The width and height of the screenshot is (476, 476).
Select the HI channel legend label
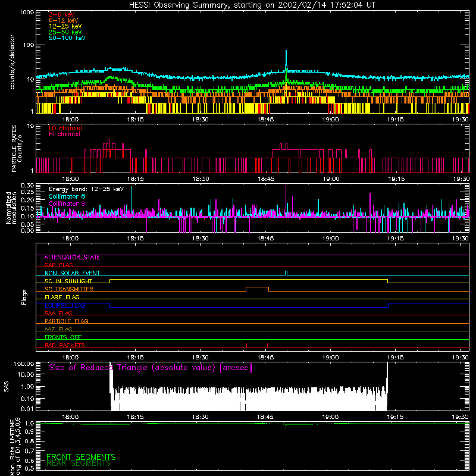pos(64,134)
